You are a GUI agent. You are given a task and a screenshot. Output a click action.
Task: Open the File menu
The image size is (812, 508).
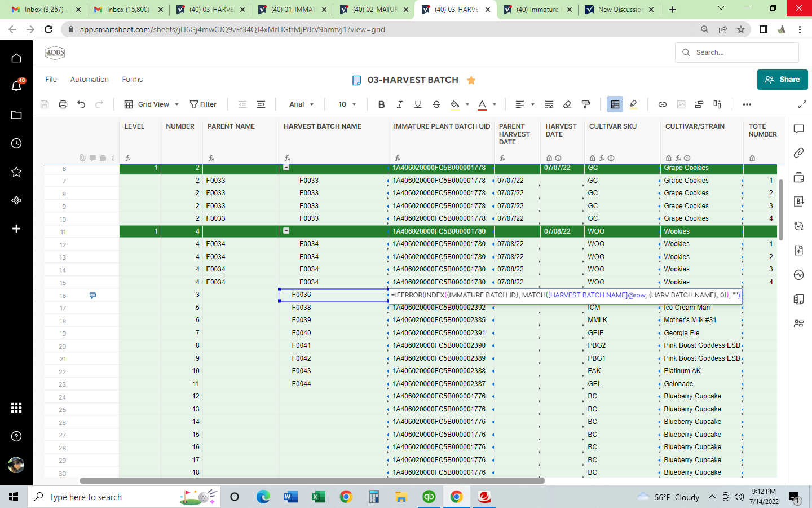tap(51, 80)
